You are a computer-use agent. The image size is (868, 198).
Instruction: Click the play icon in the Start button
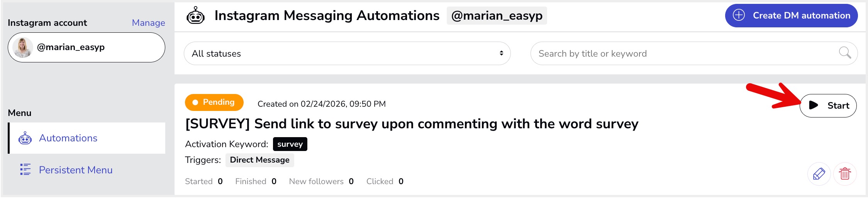814,106
